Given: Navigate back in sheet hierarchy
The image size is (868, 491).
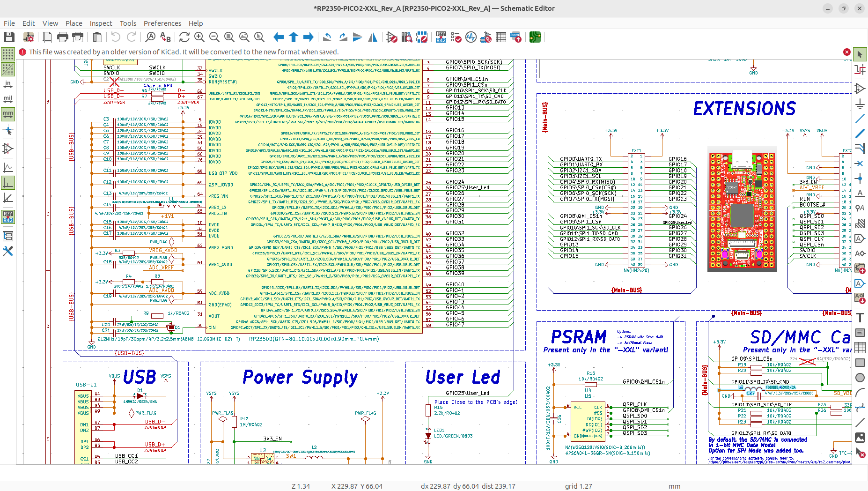Looking at the screenshot, I should click(279, 37).
